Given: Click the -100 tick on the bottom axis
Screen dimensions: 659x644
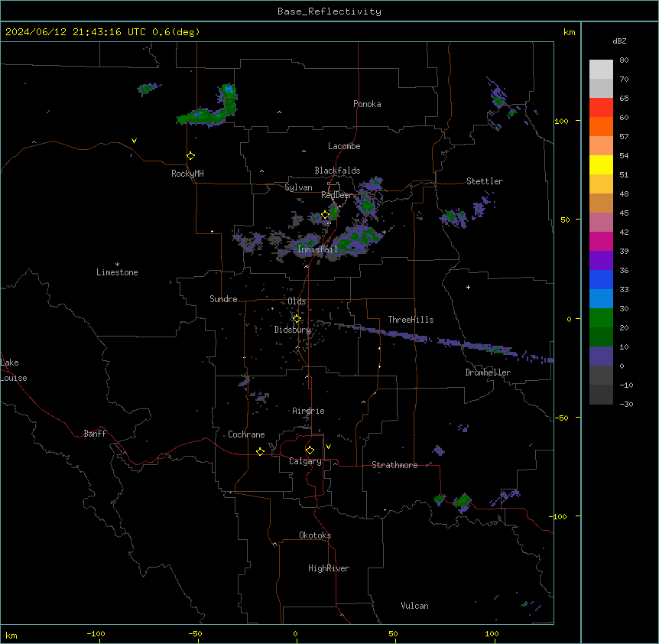Looking at the screenshot, I should (96, 633).
